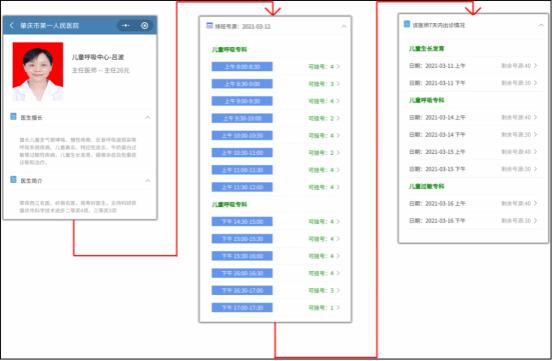This screenshot has width=552, height=361.
Task: Select the doctor name 儿童呼吸中心-吕波
Action: 98,57
